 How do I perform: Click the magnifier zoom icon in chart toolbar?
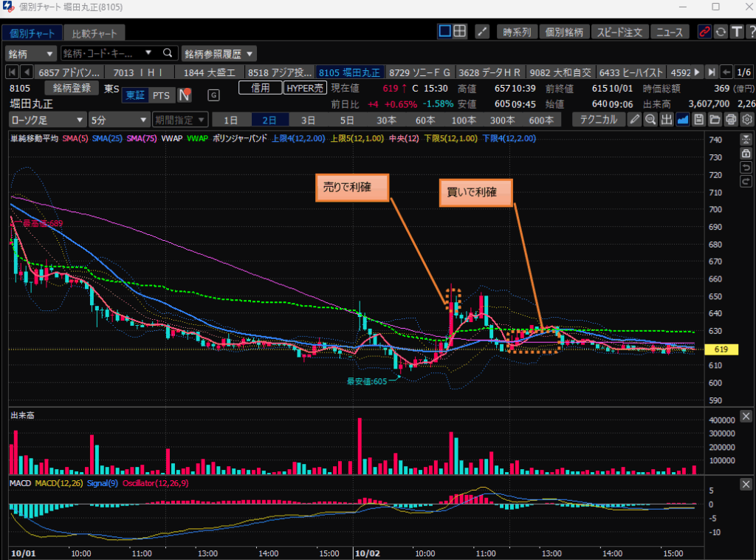click(x=650, y=120)
